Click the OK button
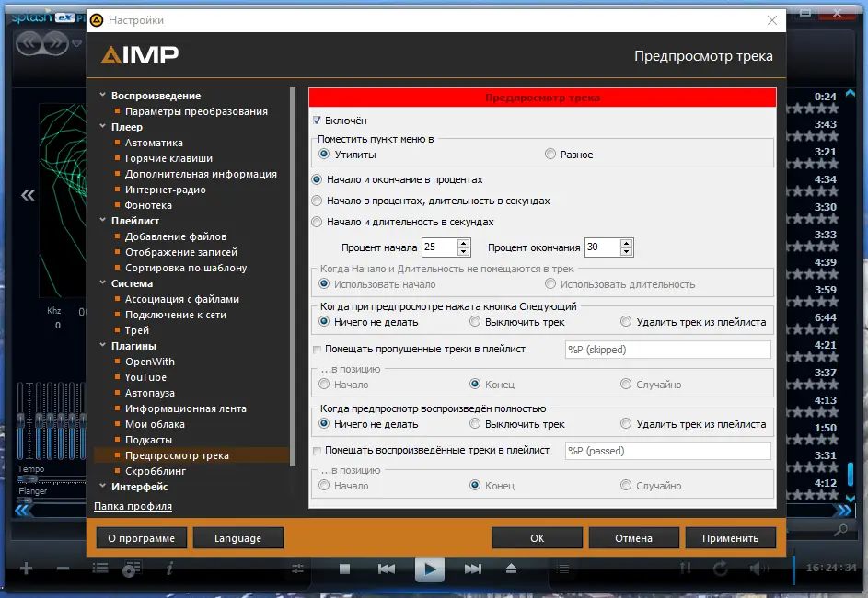The image size is (868, 598). point(537,537)
